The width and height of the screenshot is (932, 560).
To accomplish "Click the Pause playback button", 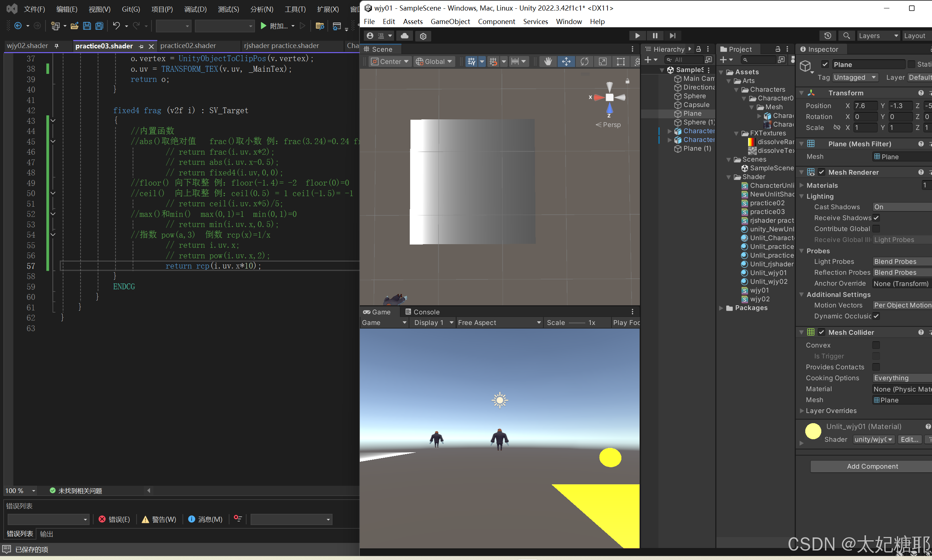I will point(655,36).
